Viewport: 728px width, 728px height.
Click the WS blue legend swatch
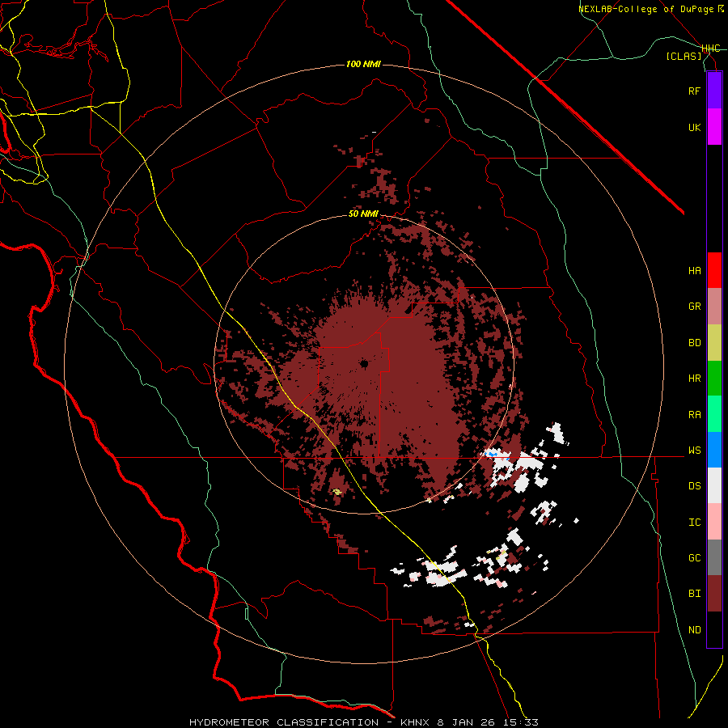[714, 450]
